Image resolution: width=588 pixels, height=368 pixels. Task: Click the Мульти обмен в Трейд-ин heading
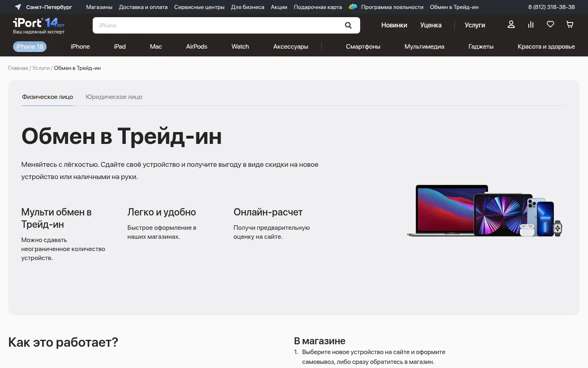(x=56, y=218)
